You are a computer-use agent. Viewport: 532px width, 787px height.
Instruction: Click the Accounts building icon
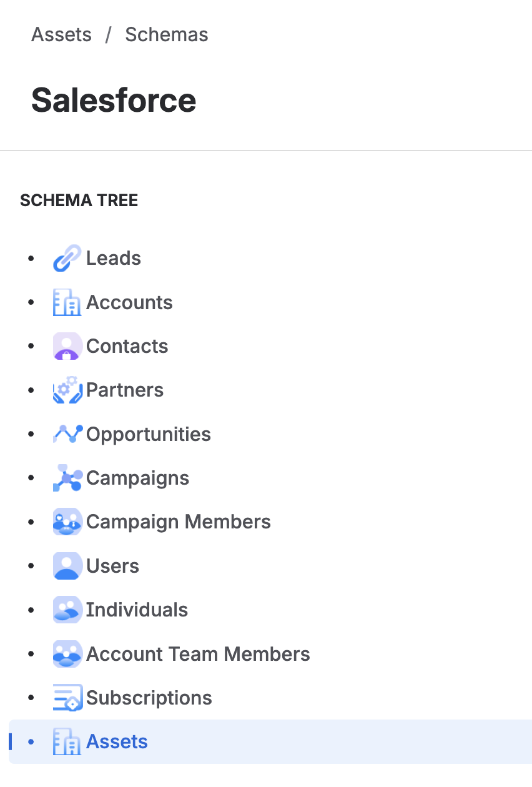coord(67,303)
